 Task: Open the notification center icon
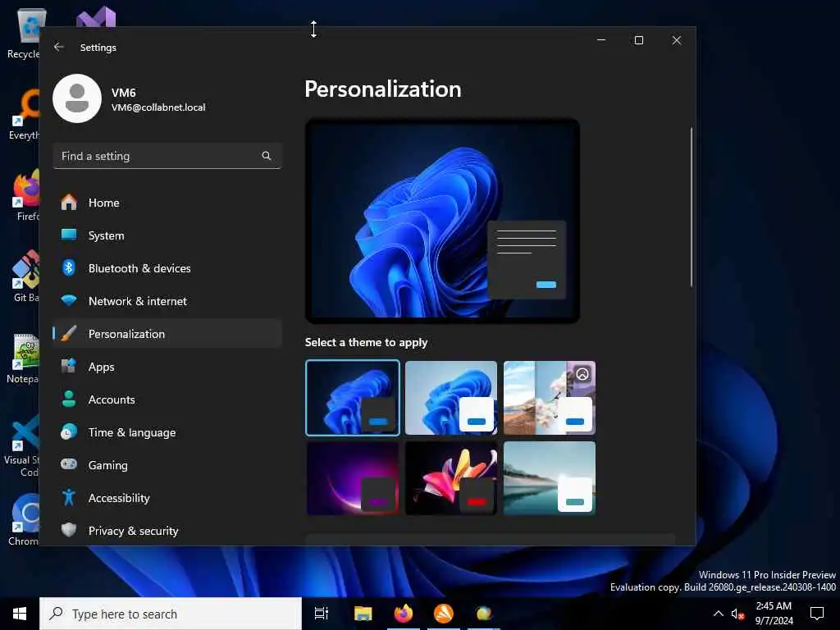point(817,614)
